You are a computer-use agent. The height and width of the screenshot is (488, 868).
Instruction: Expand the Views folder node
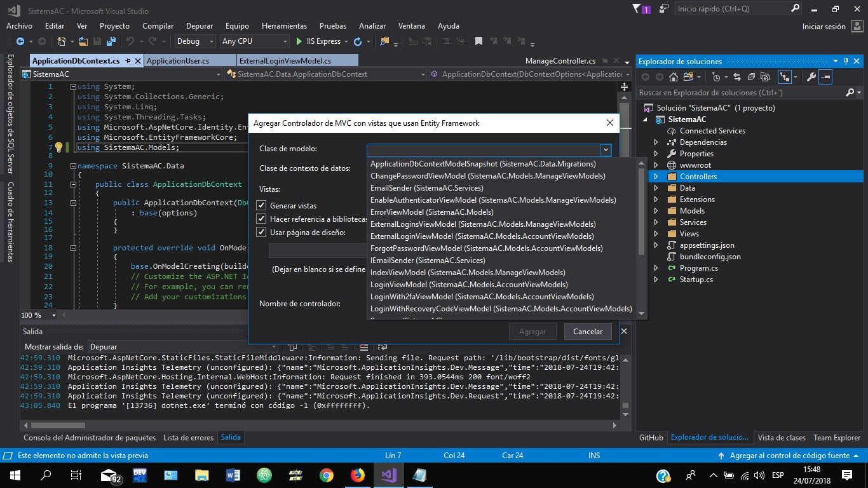pyautogui.click(x=656, y=234)
